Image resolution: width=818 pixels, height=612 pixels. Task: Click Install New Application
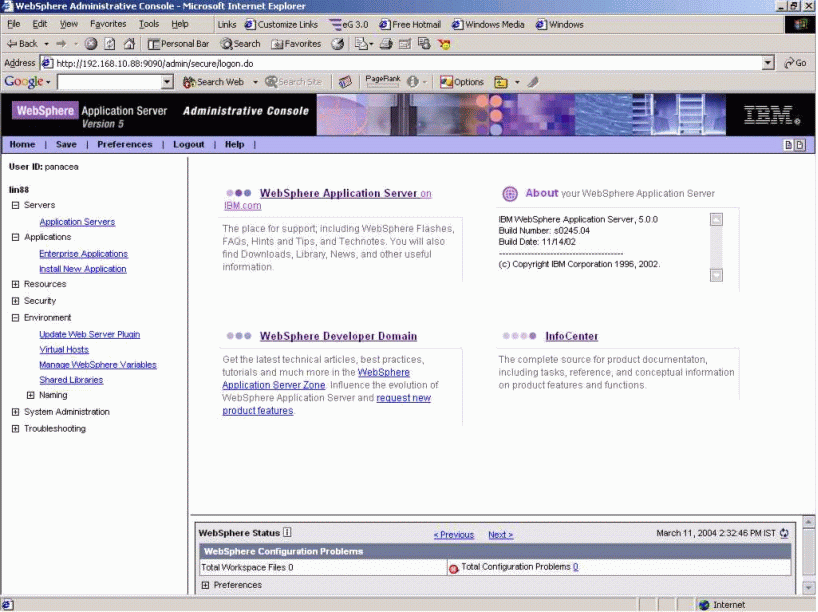coord(83,269)
